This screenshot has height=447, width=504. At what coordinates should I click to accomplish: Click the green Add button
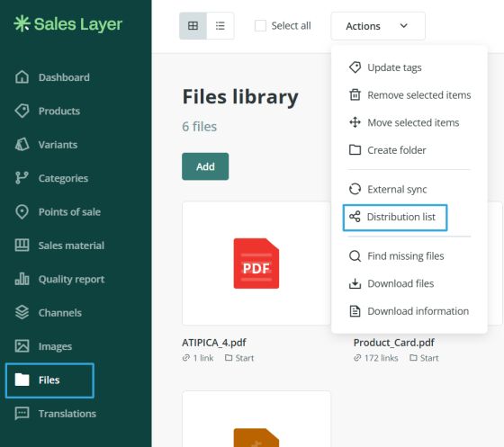(x=205, y=166)
